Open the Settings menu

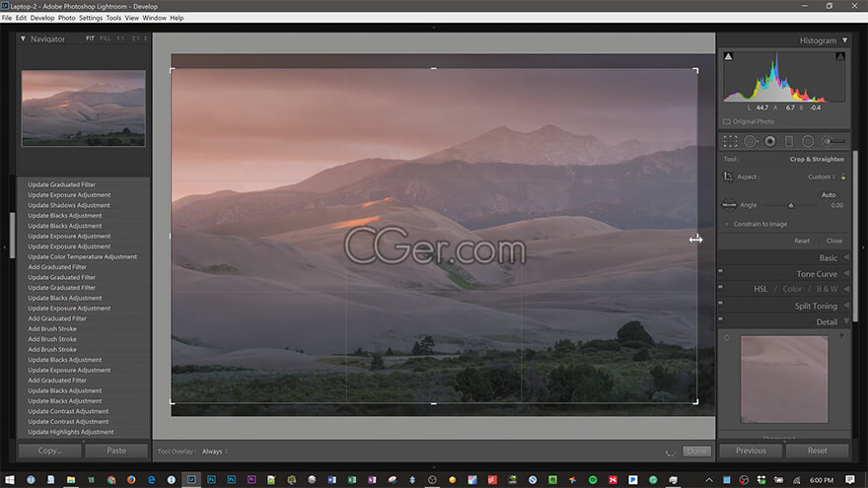point(91,18)
